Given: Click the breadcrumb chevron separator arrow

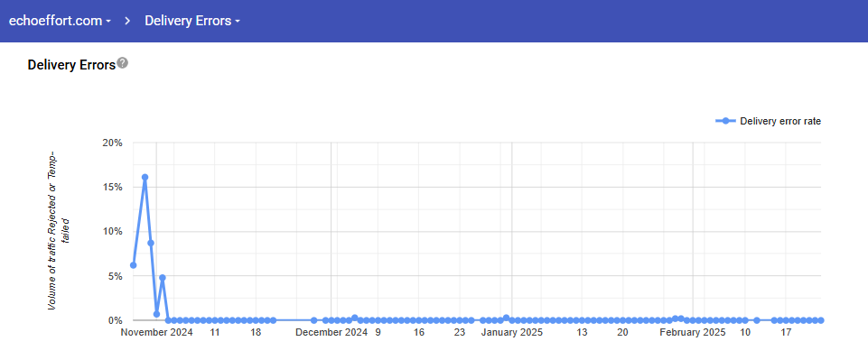Looking at the screenshot, I should [x=128, y=21].
